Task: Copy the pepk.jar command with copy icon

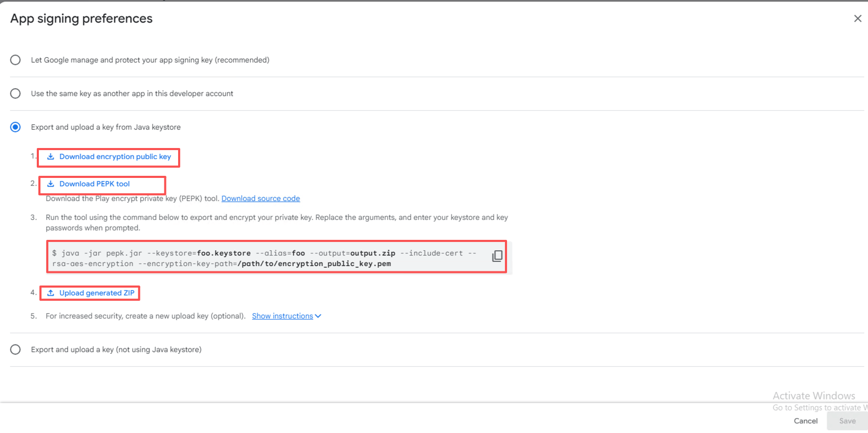Action: tap(497, 256)
